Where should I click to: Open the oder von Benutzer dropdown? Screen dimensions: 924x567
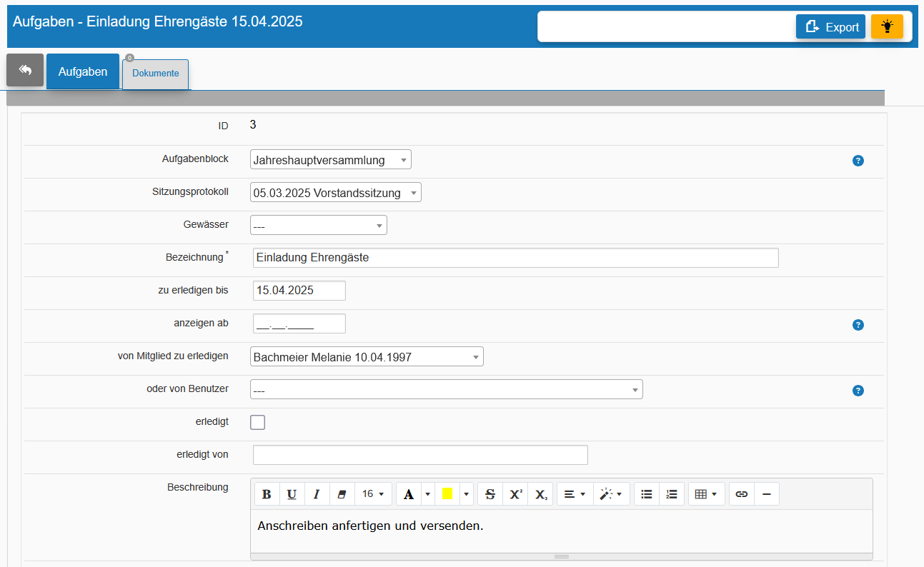click(447, 389)
